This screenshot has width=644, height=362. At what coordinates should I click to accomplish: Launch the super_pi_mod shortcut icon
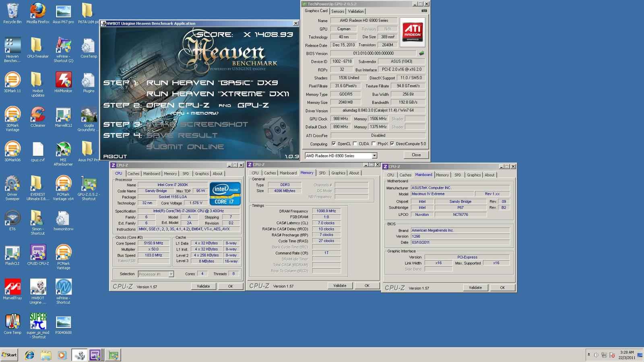tap(38, 326)
